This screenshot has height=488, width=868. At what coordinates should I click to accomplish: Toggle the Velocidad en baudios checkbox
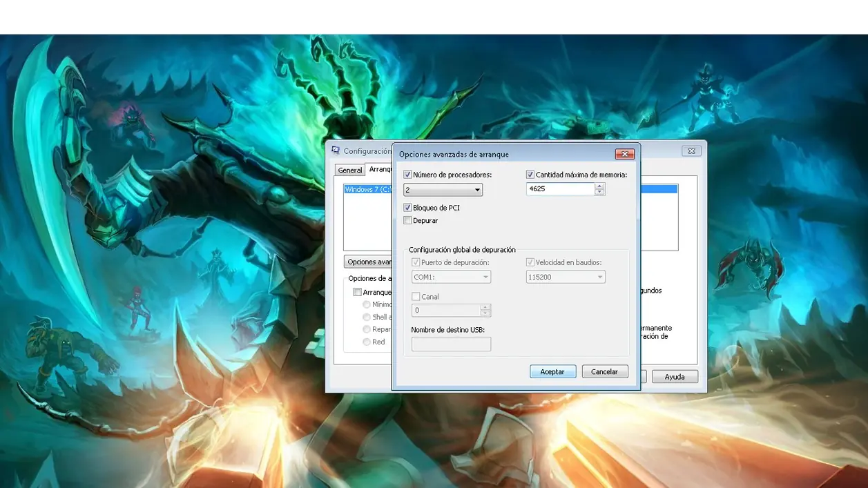(530, 262)
